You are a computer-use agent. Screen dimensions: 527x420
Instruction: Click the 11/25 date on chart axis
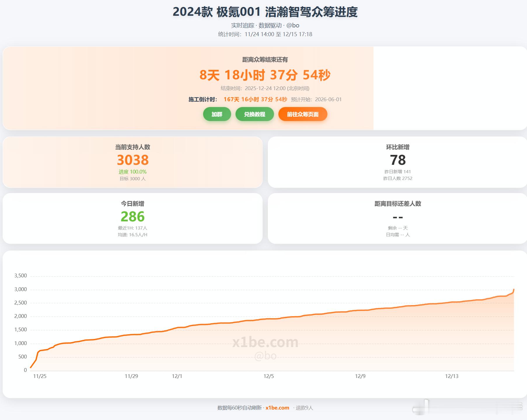(x=40, y=376)
